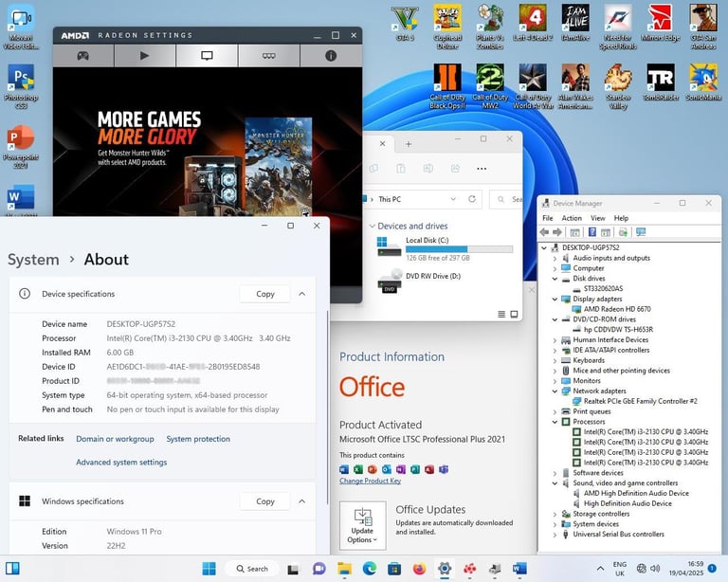Screen dimensions: 728x582
Task: Select the I Am Alive desktop icon
Action: [x=575, y=23]
